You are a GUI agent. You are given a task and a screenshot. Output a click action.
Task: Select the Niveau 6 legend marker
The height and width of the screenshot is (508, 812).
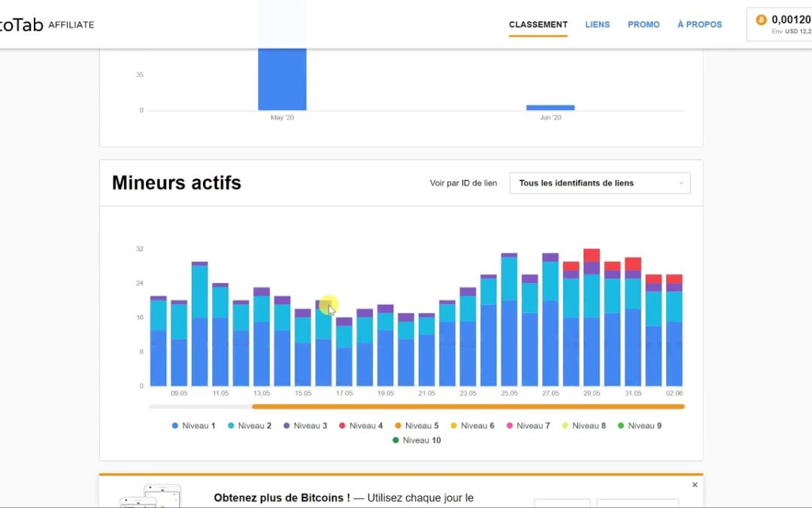455,425
